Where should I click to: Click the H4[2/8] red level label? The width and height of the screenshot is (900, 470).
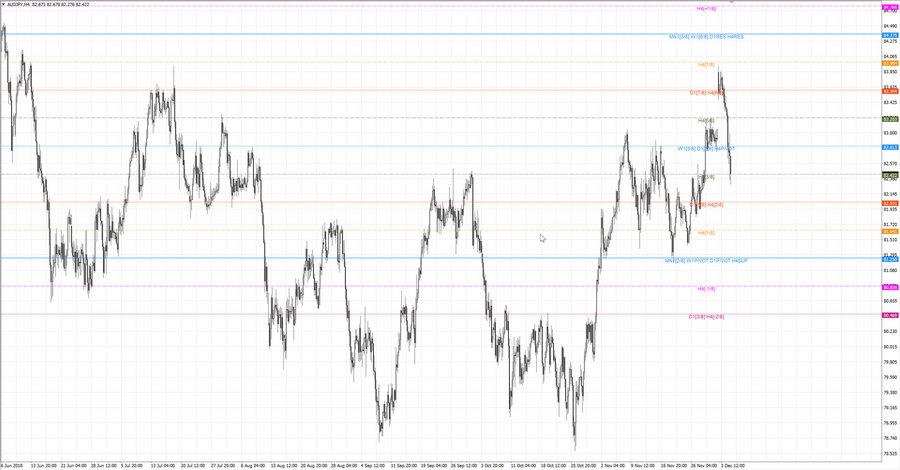(715, 204)
